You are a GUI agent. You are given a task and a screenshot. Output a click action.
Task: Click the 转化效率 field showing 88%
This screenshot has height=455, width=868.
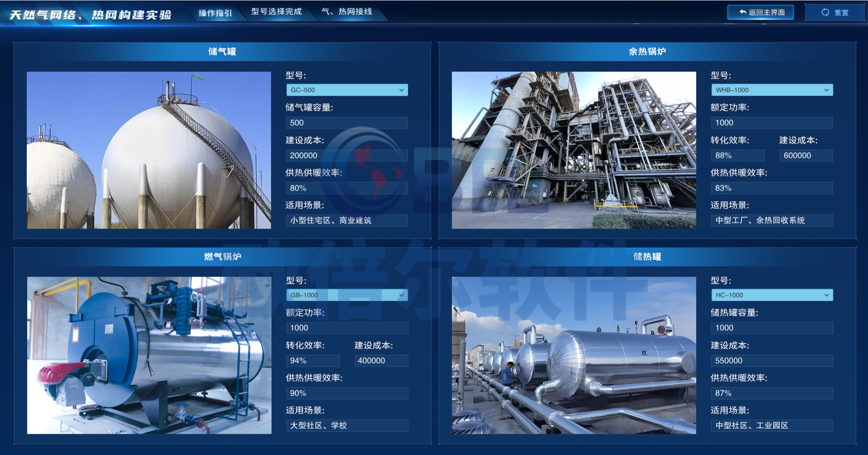(x=738, y=156)
